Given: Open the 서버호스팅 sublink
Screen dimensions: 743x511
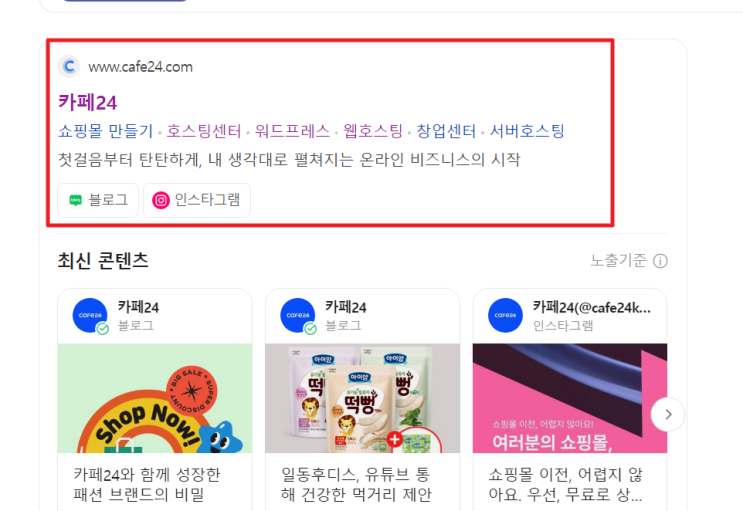Looking at the screenshot, I should coord(527,131).
